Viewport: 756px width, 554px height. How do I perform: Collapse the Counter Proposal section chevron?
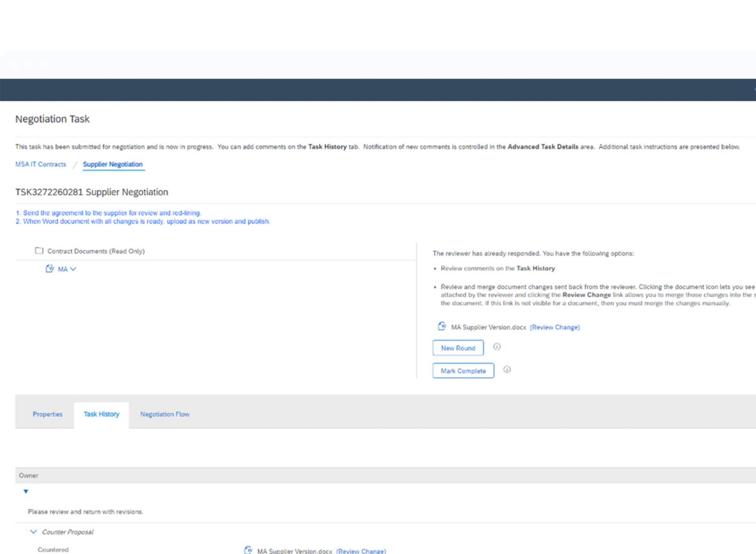pos(33,532)
